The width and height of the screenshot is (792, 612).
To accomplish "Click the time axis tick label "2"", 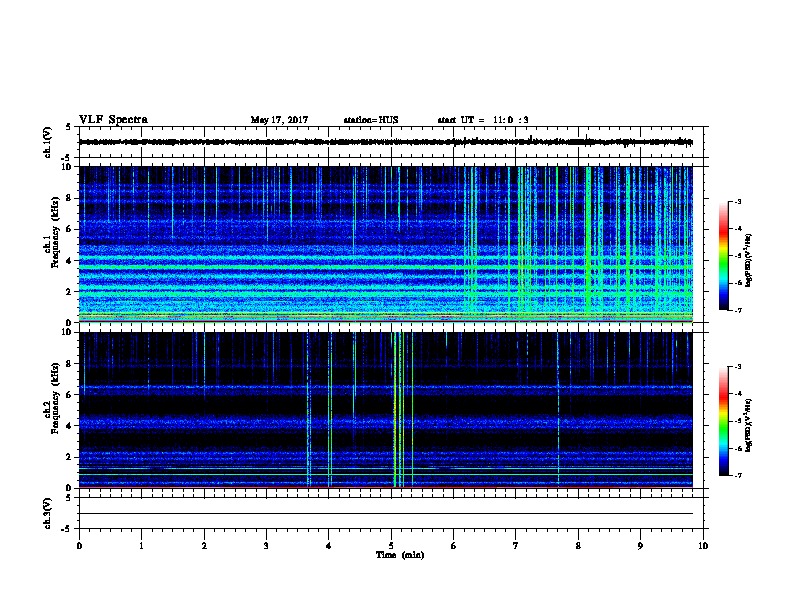I will [x=204, y=545].
